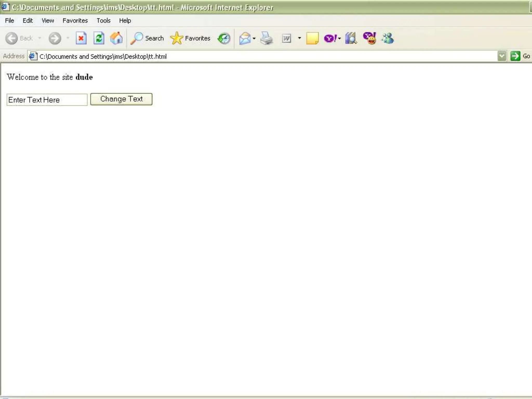The height and width of the screenshot is (399, 532).
Task: Open the Edit button dropdown arrow
Action: [300, 38]
